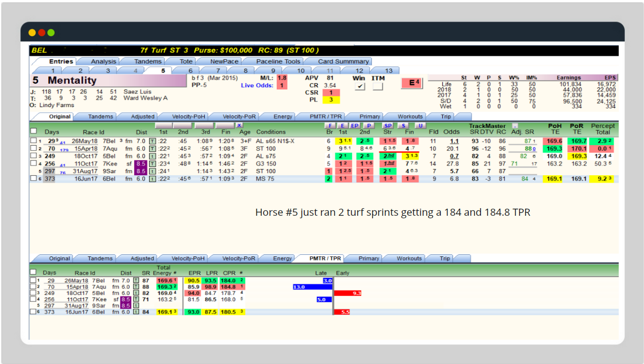Screen dimensions: 644x364
Task: Click the blank button above the 1st column
Action: 164,125
